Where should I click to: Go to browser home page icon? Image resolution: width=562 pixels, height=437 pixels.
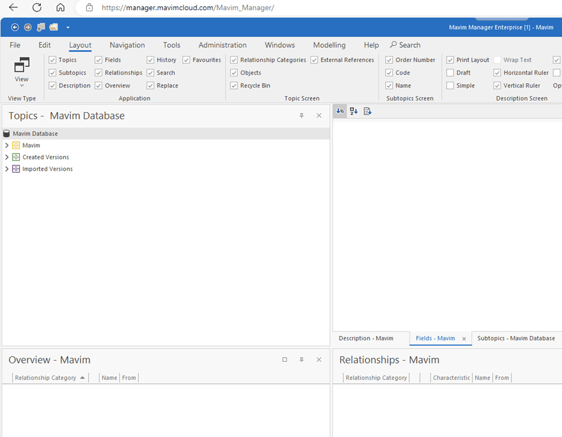60,7
